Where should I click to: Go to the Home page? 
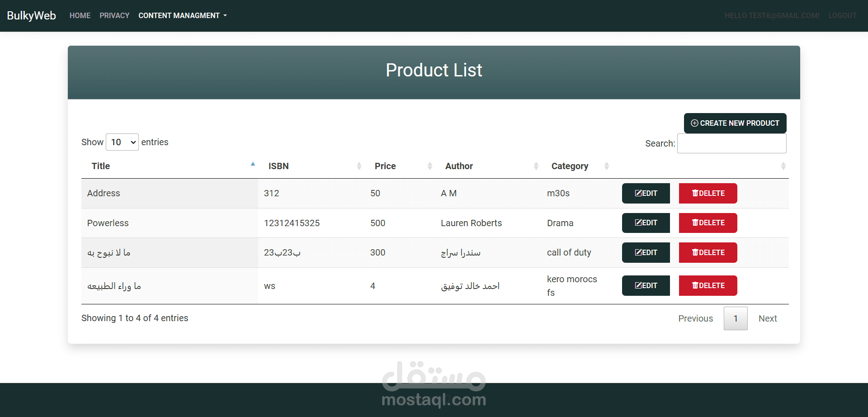(80, 15)
